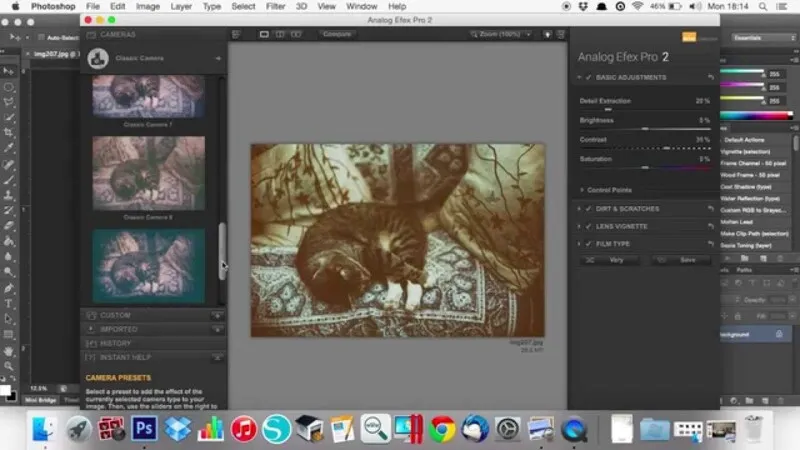Open Dropbox from the Dock
The image size is (800, 450).
pos(177,428)
